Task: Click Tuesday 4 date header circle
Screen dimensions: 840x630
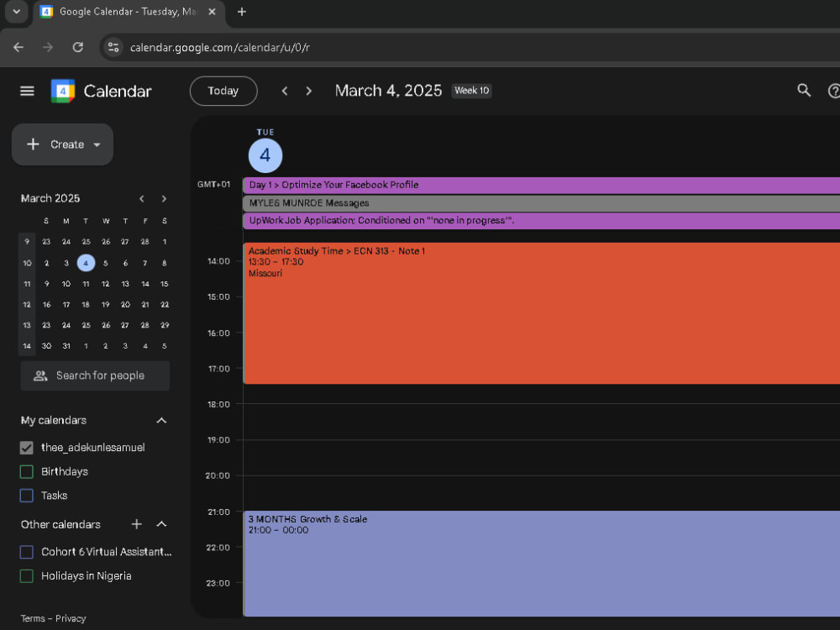Action: click(x=265, y=156)
